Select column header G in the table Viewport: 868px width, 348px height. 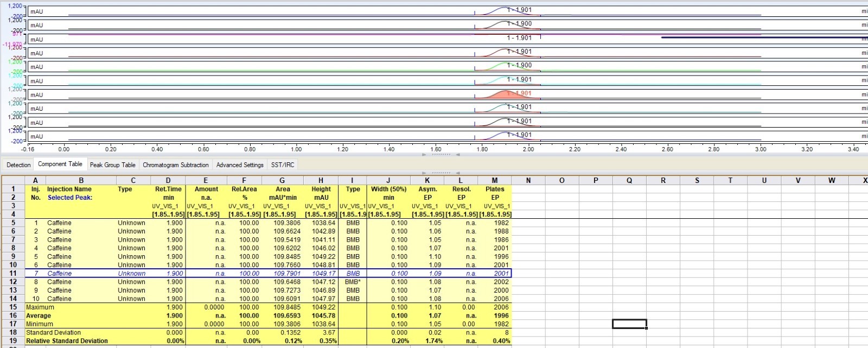coord(282,180)
